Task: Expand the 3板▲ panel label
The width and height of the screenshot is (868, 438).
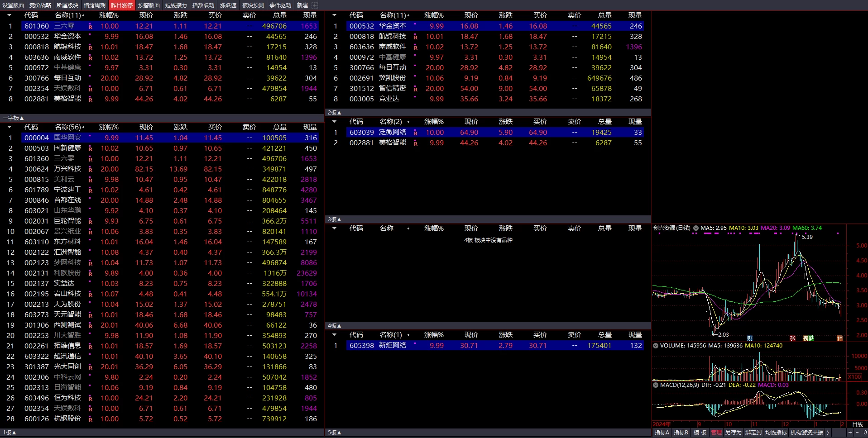Action: point(334,219)
